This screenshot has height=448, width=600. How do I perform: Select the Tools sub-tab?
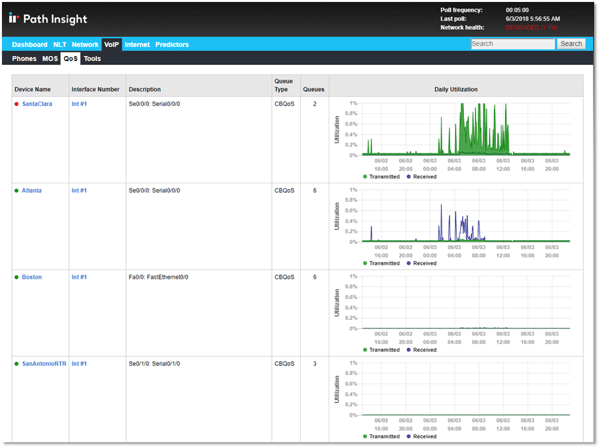pyautogui.click(x=92, y=59)
